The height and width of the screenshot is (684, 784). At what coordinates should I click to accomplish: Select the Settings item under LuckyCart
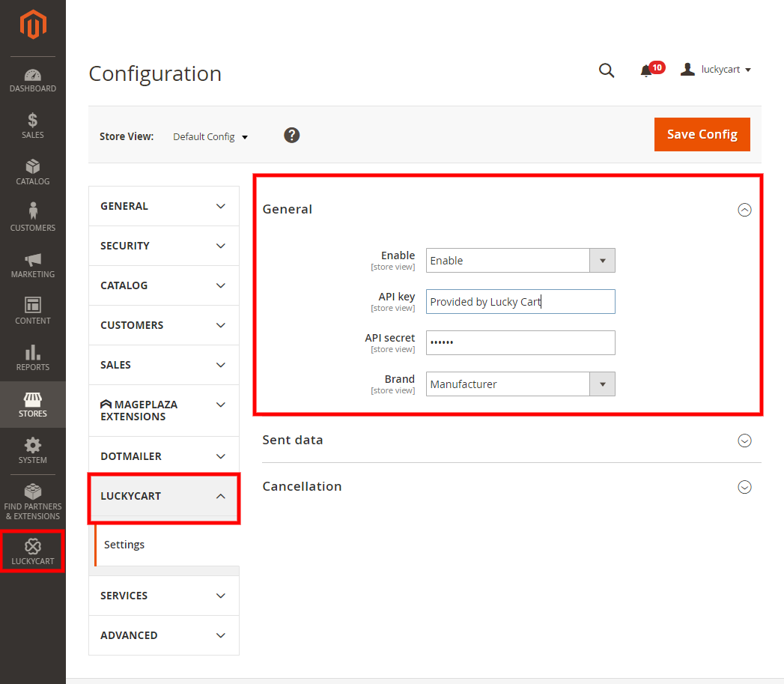coord(124,545)
